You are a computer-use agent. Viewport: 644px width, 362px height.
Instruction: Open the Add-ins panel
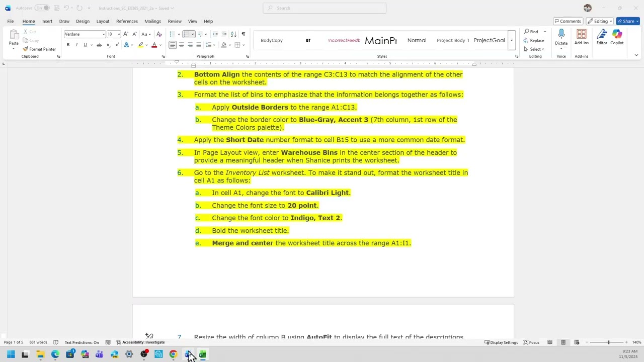pos(582,37)
